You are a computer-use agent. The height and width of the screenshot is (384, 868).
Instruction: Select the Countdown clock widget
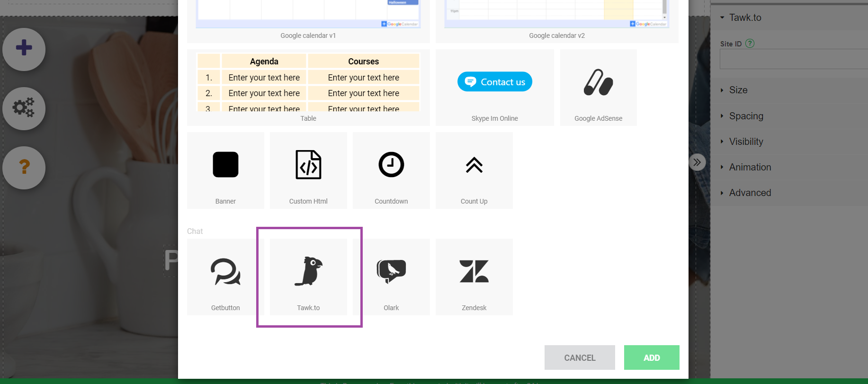pos(391,170)
